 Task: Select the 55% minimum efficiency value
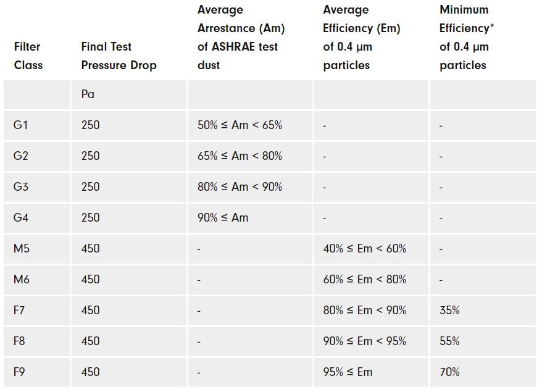coord(449,341)
